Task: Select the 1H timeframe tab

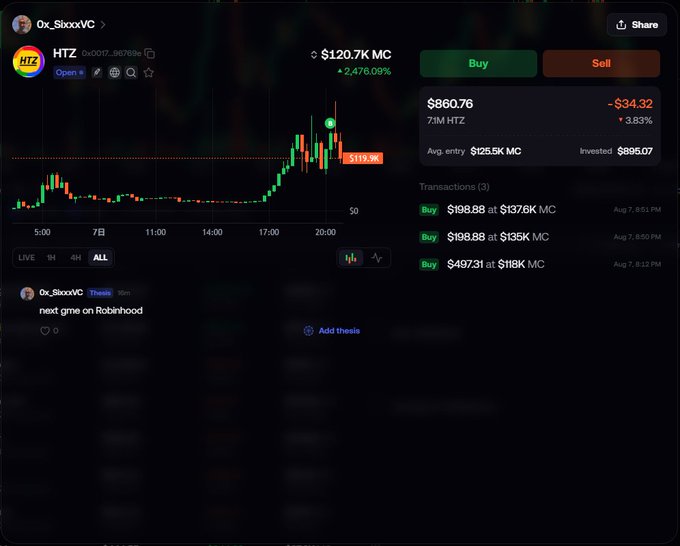Action: click(51, 258)
